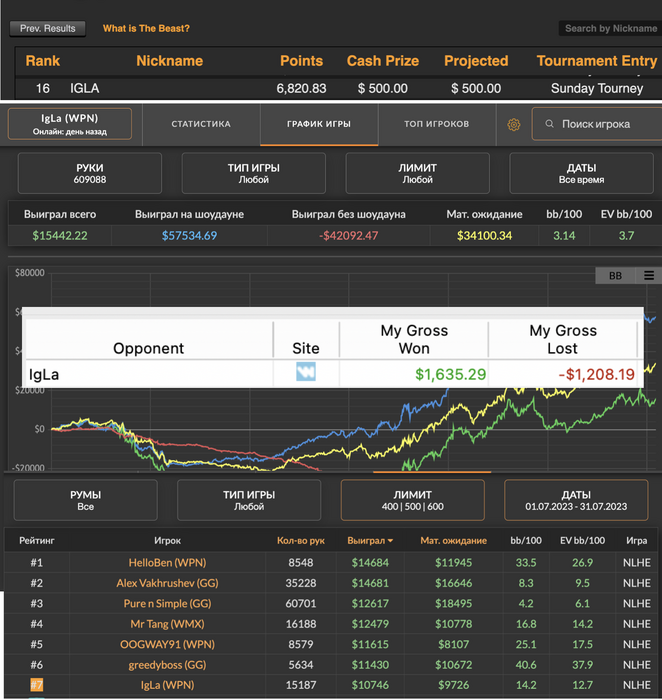The height and width of the screenshot is (700, 662).
Task: Click the Opponent column header
Action: tap(149, 348)
